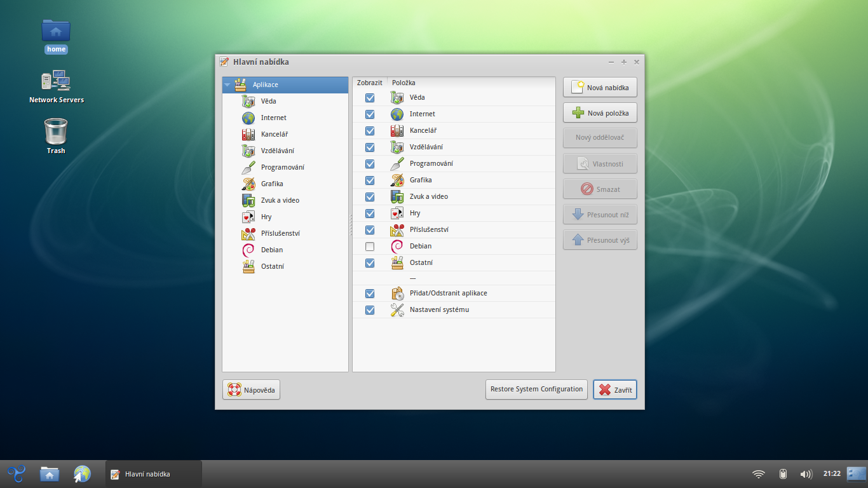Select the Vzdělávání row in the items list
The height and width of the screenshot is (488, 868).
coord(454,147)
